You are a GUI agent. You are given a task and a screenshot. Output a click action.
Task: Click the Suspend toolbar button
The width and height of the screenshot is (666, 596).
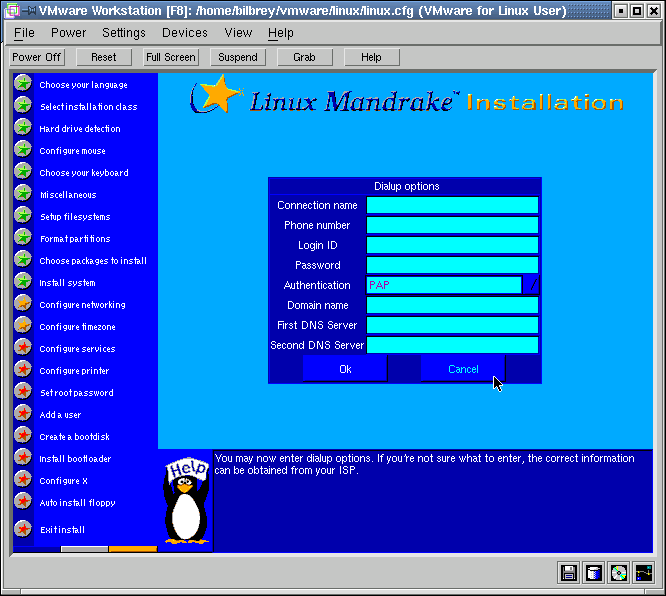238,57
